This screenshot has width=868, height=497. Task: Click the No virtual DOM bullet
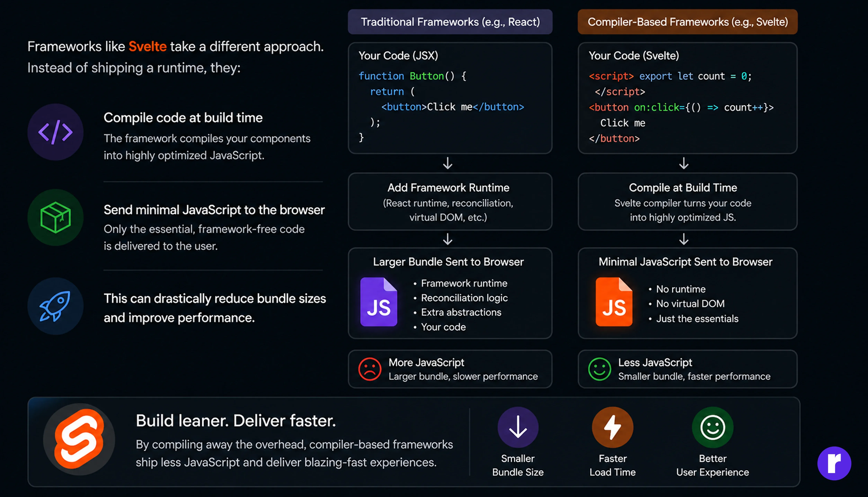coord(687,304)
